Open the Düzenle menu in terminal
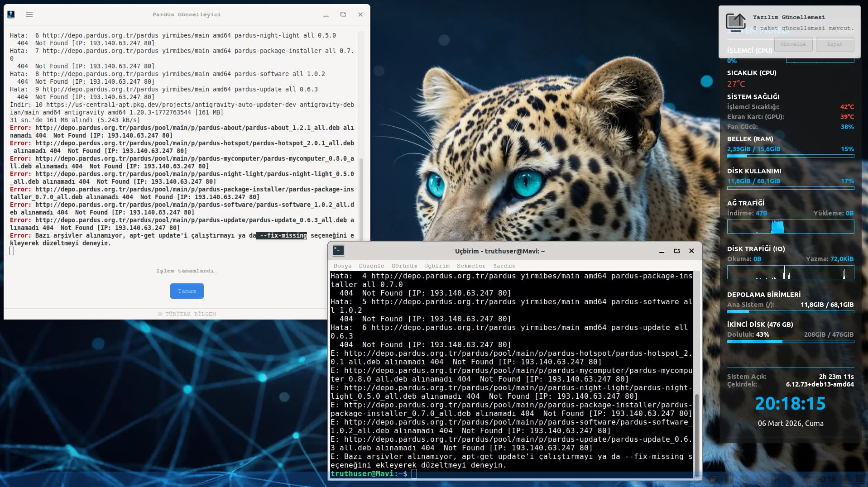The width and height of the screenshot is (868, 487). 371,266
